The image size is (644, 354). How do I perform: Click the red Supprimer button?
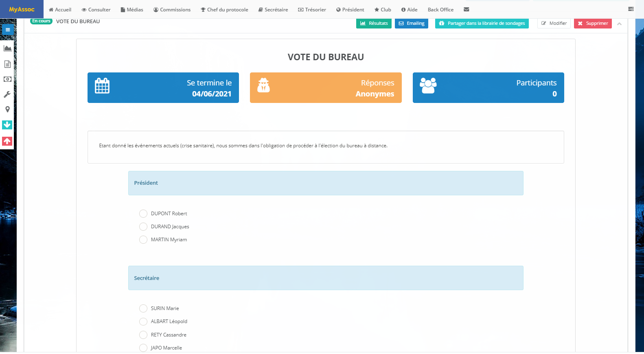pos(593,23)
